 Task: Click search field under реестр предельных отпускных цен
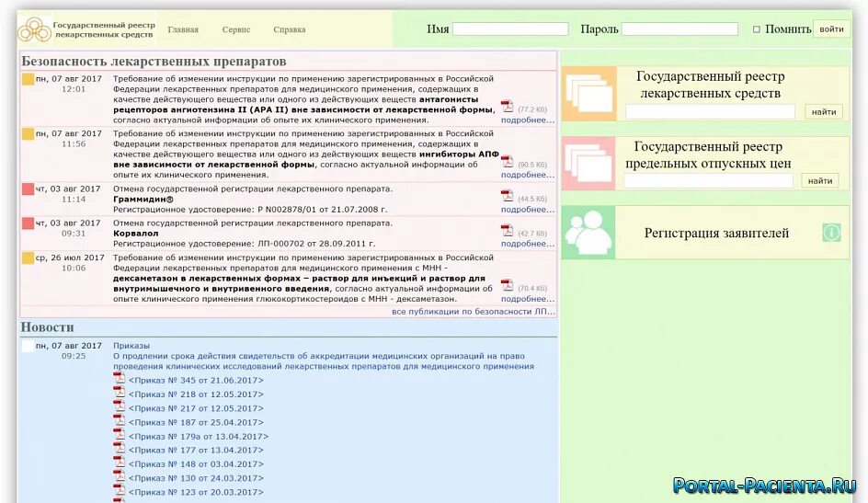(709, 181)
